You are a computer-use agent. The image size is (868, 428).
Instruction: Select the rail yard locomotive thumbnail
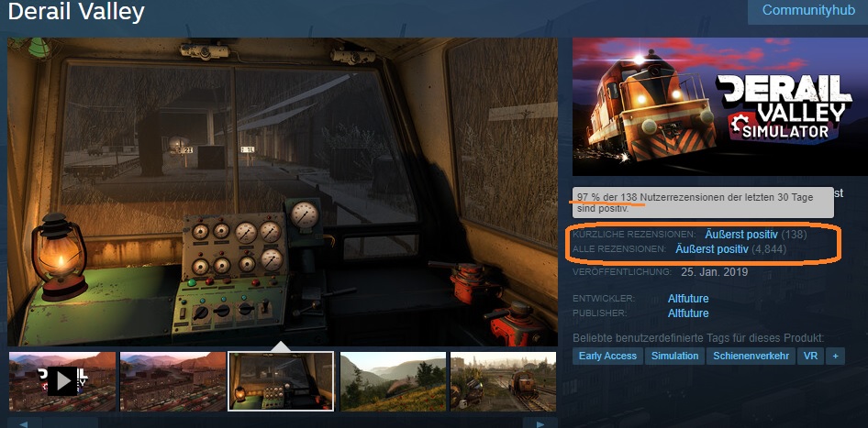(503, 381)
